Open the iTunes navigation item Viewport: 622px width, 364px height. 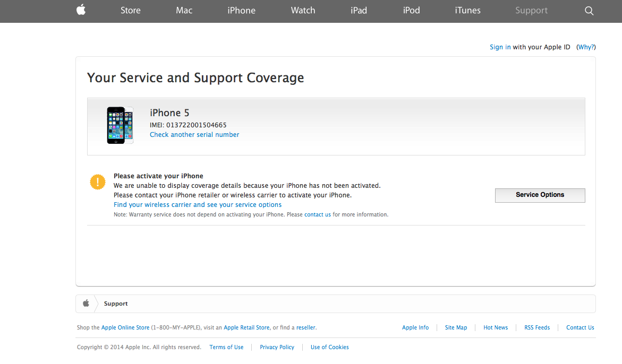(x=467, y=11)
